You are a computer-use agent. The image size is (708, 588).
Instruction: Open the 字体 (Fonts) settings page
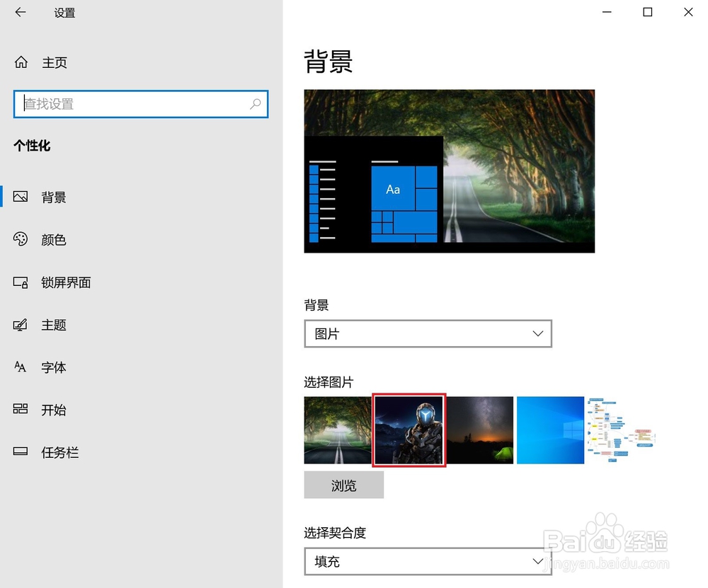click(53, 367)
